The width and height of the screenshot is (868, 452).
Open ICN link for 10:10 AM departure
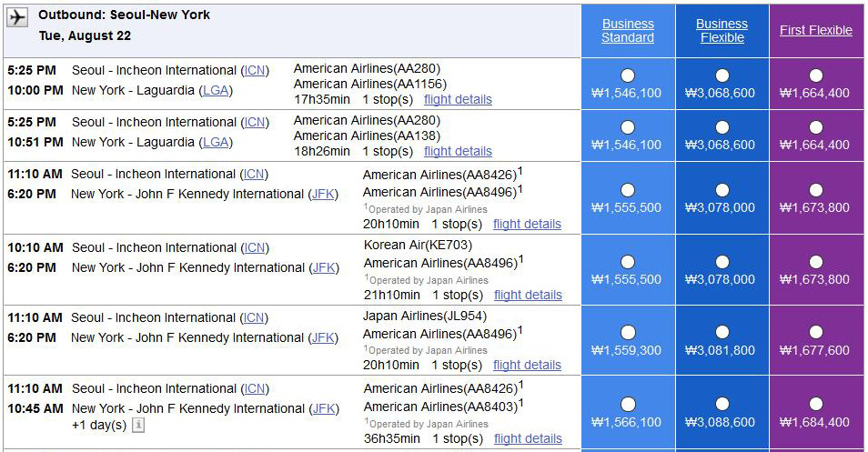pyautogui.click(x=255, y=248)
